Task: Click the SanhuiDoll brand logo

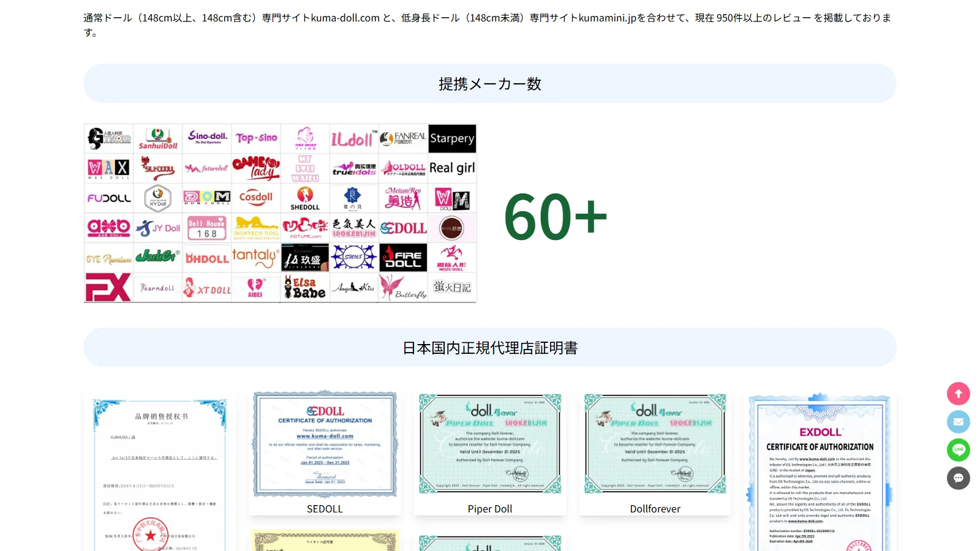Action: (158, 138)
